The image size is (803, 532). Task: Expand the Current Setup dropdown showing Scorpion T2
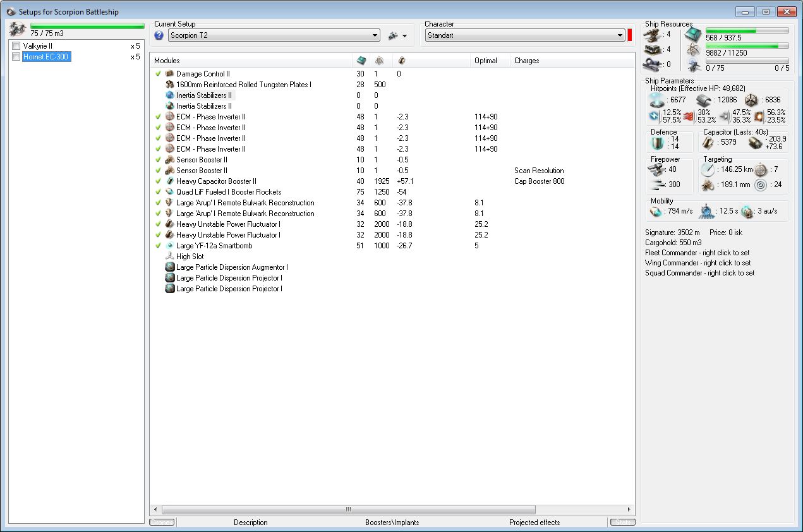click(274, 35)
